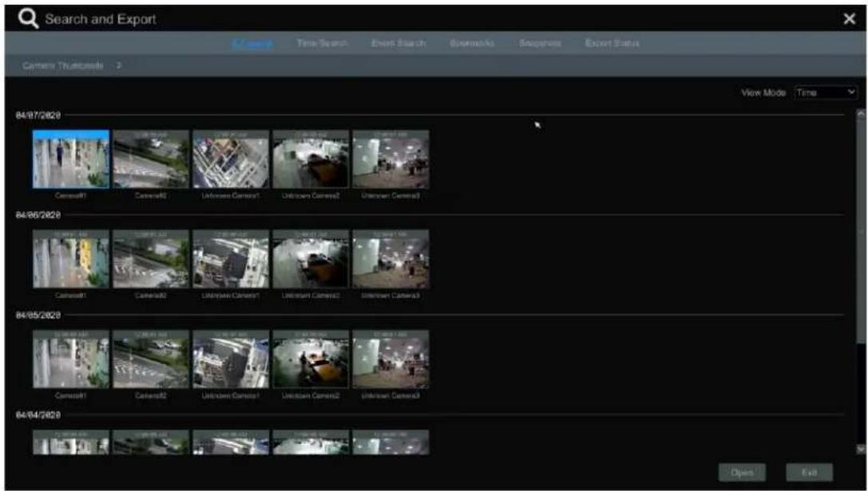This screenshot has width=868, height=491.
Task: Click the Exit button
Action: click(810, 473)
